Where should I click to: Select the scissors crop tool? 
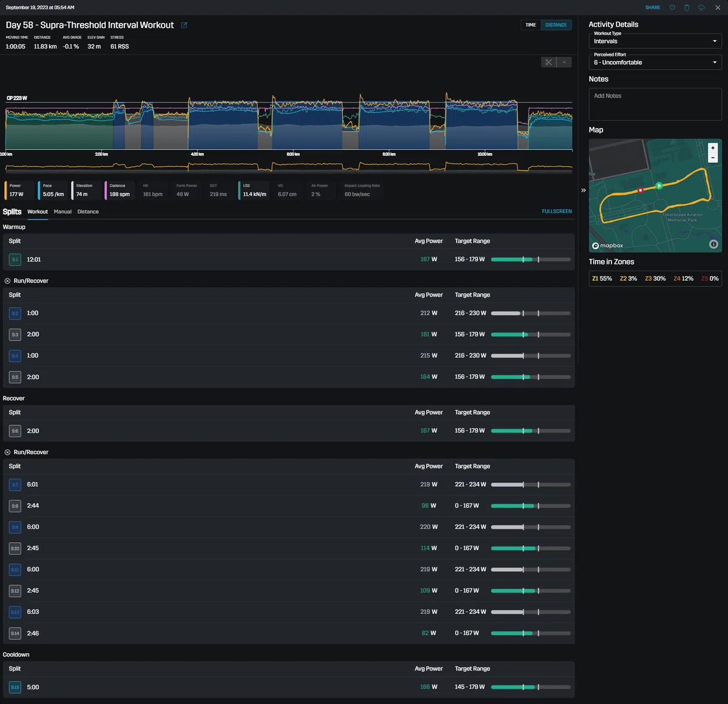coord(548,62)
